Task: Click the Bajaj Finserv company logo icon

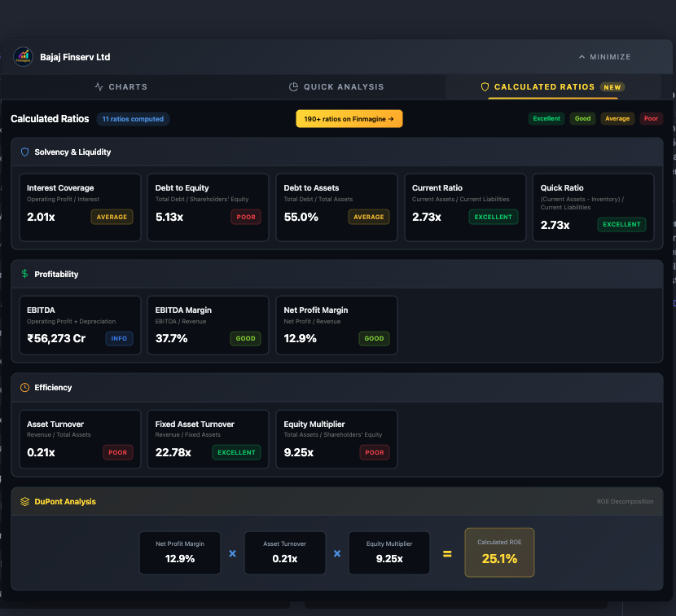Action: [x=23, y=57]
